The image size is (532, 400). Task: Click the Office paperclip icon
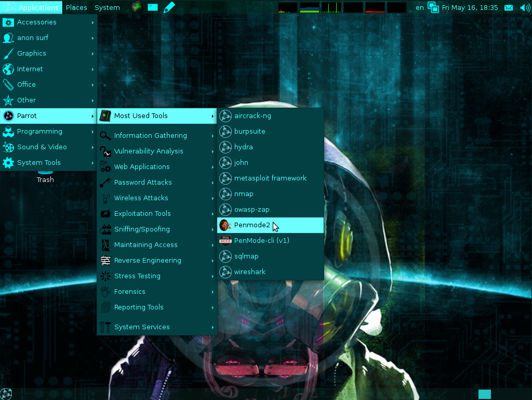pyautogui.click(x=8, y=85)
